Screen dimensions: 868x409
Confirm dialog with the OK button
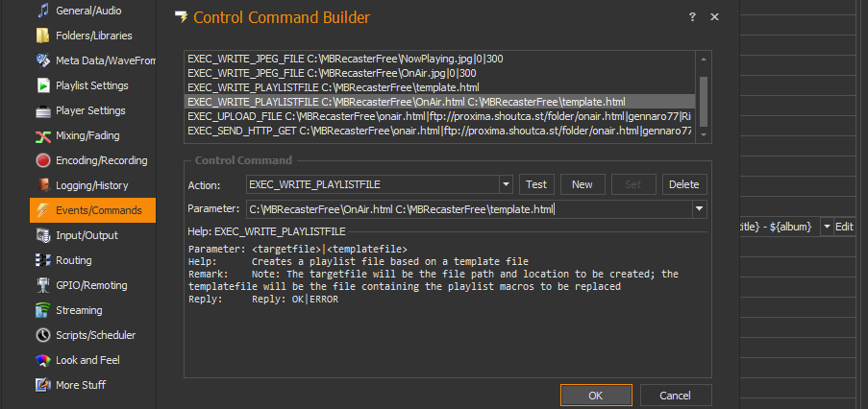point(596,396)
